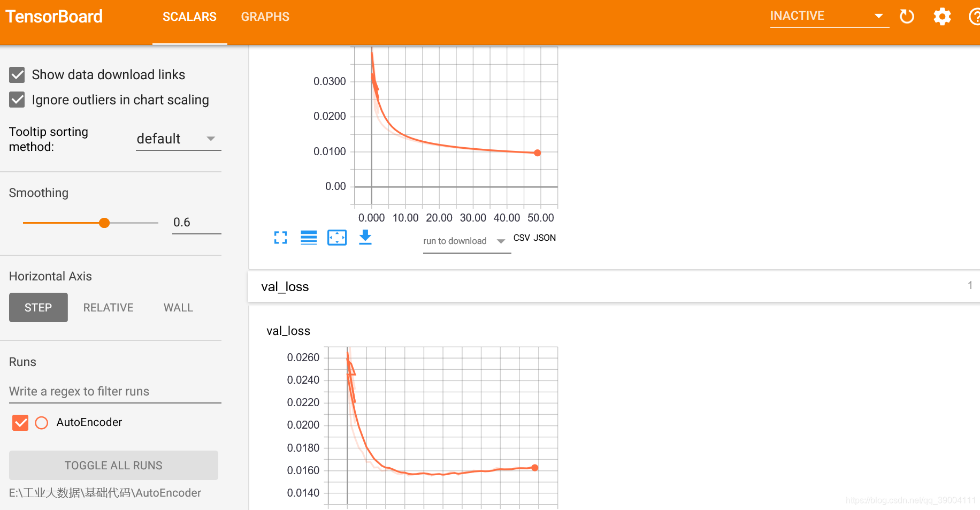The height and width of the screenshot is (510, 980).
Task: Click TOGGLE ALL RUNS button
Action: pos(113,466)
